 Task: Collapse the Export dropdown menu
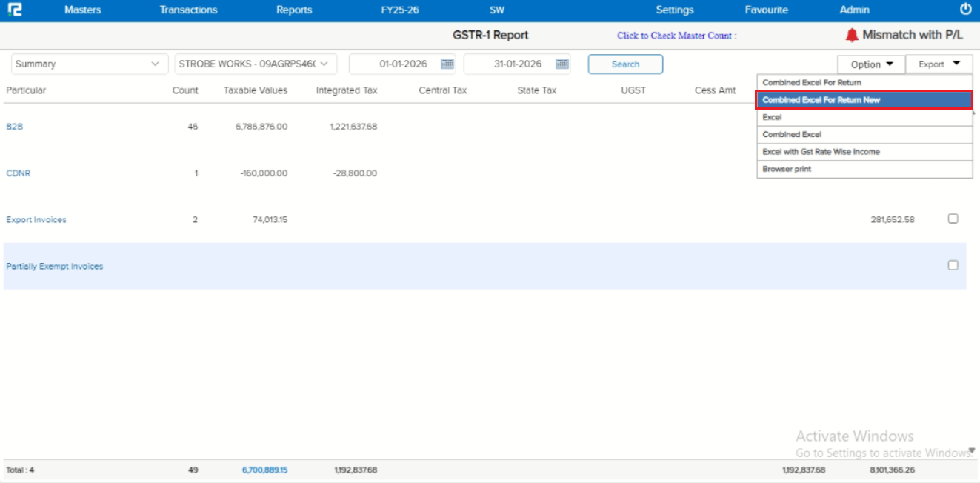939,64
